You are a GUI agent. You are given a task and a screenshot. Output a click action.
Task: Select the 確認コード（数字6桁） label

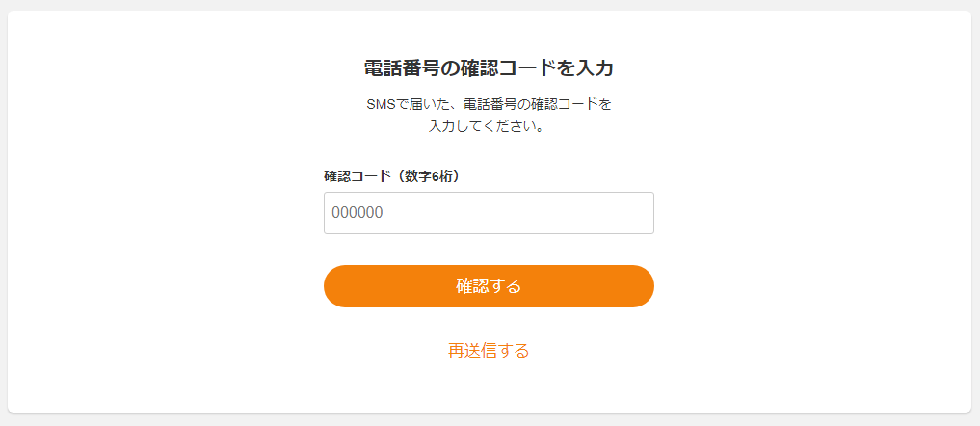click(x=392, y=176)
